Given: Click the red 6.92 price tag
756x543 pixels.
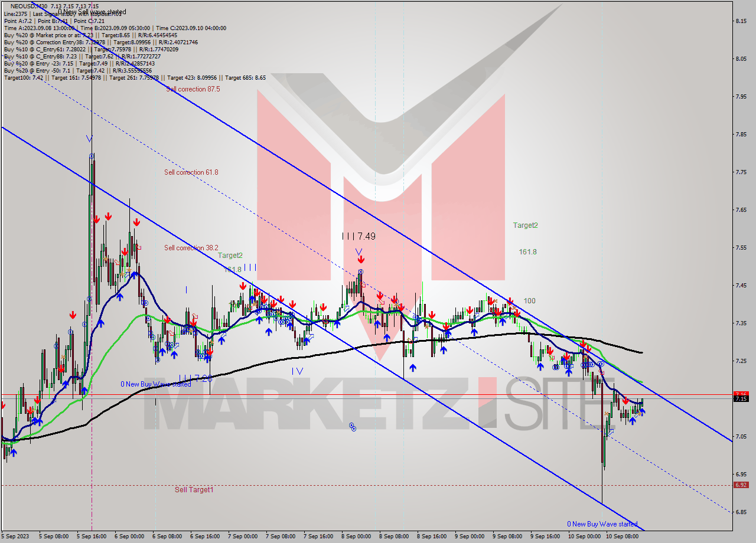Looking at the screenshot, I should click(741, 485).
